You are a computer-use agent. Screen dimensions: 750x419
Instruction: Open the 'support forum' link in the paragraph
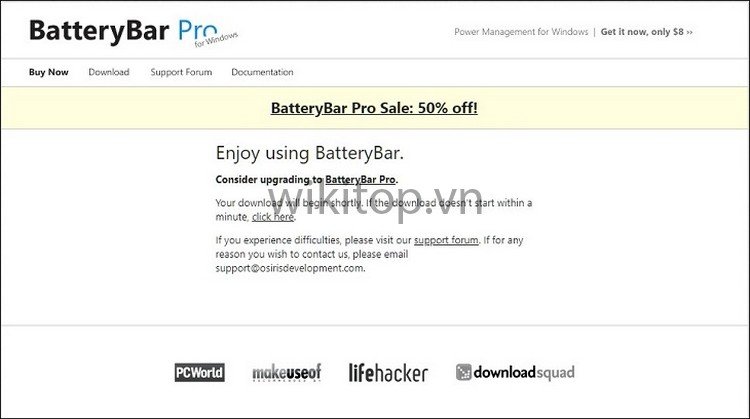click(446, 240)
